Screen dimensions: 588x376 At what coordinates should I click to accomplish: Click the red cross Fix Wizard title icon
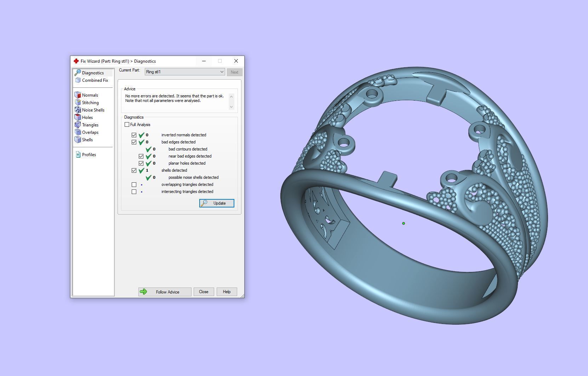point(76,61)
